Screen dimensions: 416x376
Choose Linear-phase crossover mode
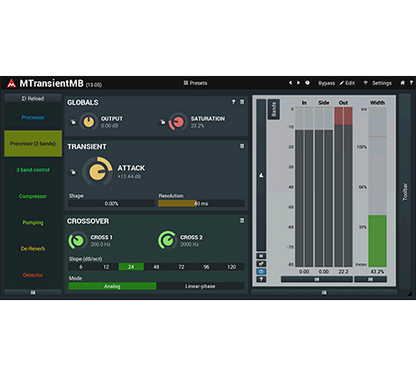(x=200, y=286)
